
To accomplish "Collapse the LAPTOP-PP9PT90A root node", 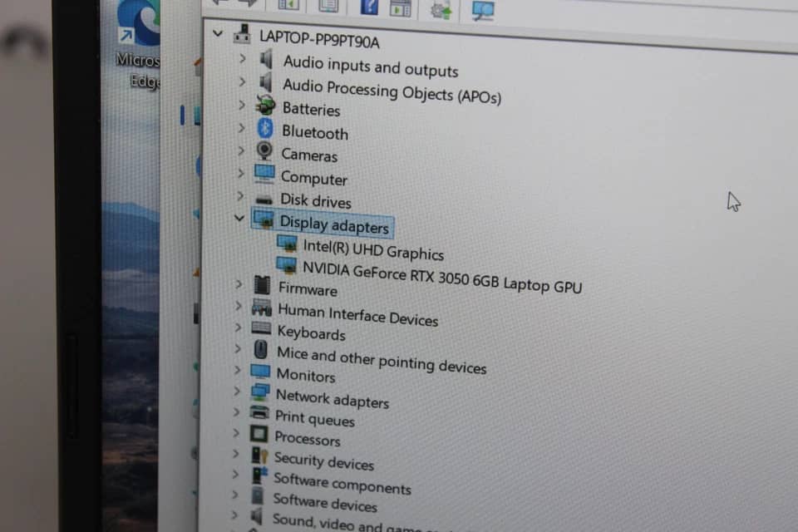I will tap(218, 33).
